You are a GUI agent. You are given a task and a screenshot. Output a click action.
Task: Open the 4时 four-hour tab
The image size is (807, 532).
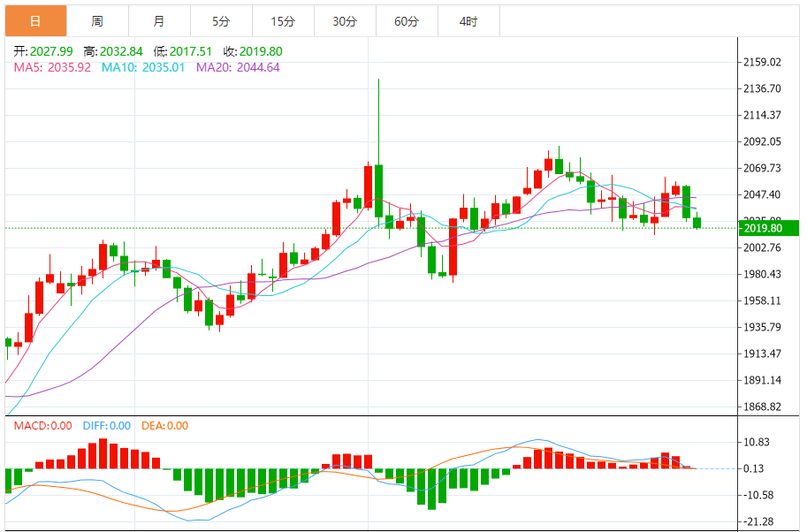pos(468,21)
